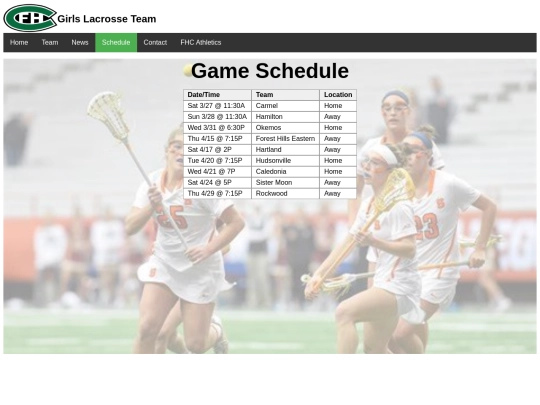The height and width of the screenshot is (405, 540).
Task: Click Away location in Hartland row
Action: pyautogui.click(x=338, y=150)
